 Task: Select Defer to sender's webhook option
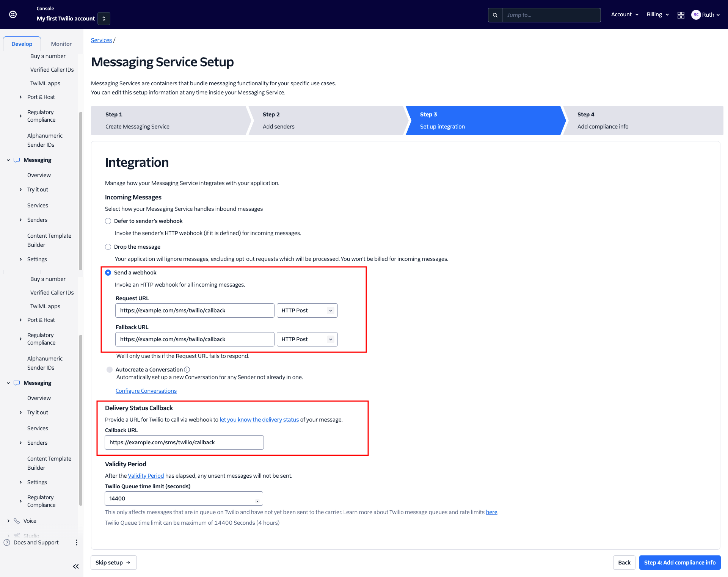click(108, 221)
